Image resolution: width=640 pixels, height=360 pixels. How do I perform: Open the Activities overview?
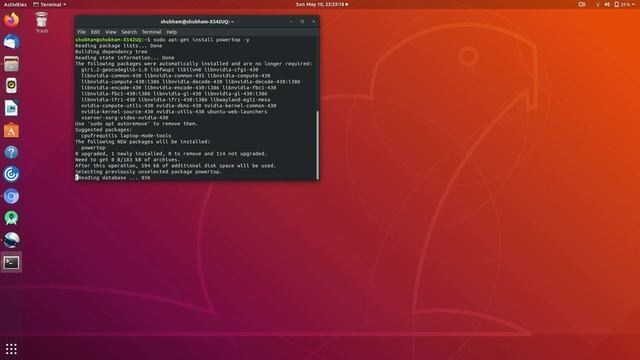pyautogui.click(x=15, y=4)
